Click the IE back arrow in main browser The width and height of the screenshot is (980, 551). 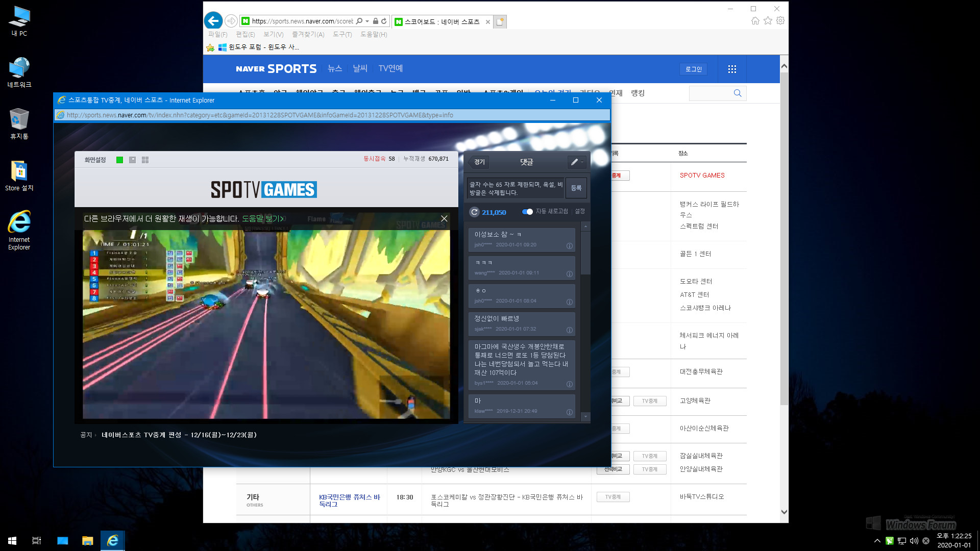pyautogui.click(x=213, y=21)
